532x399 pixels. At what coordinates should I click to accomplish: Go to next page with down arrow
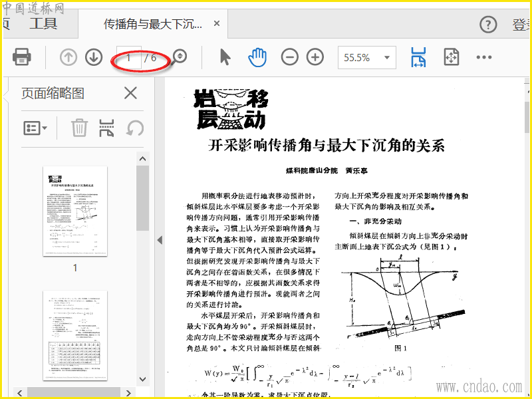[94, 57]
